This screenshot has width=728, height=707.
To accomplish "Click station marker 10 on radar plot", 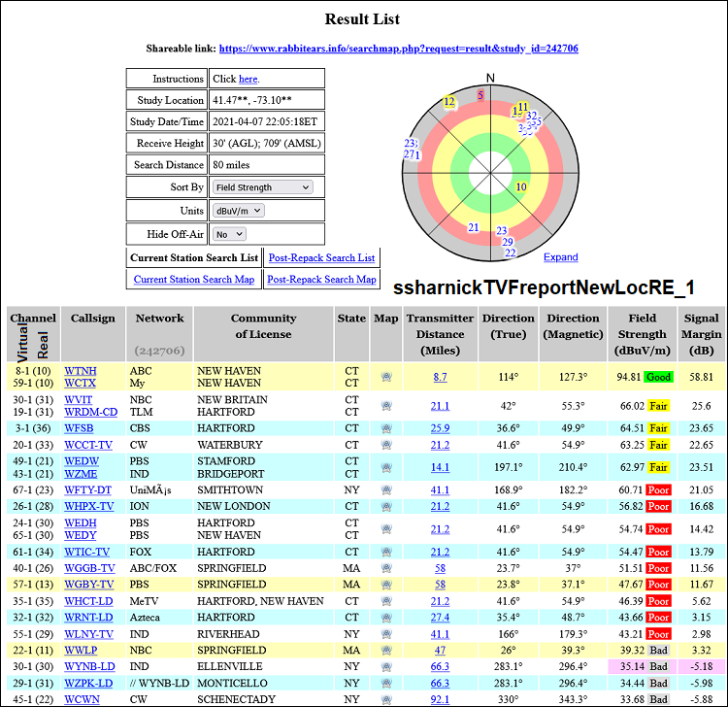I will 521,186.
